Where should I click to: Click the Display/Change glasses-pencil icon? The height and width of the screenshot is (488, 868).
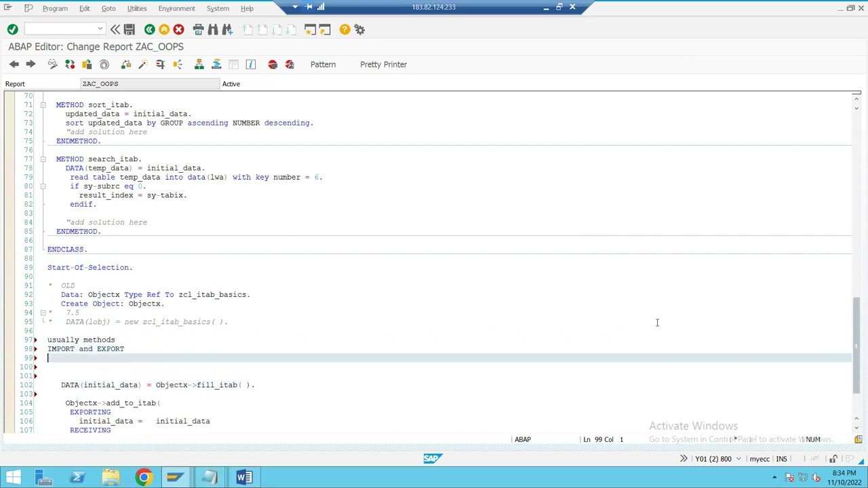[x=52, y=64]
